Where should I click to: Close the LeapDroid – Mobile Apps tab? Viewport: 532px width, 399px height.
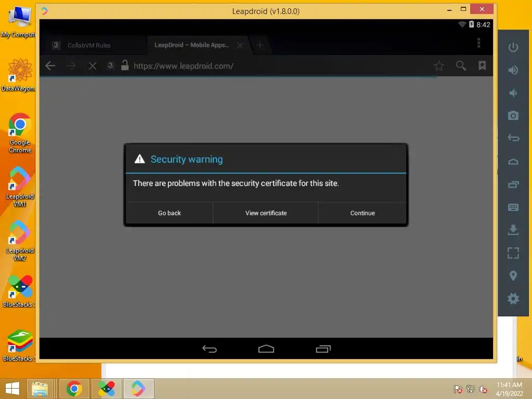coord(240,45)
